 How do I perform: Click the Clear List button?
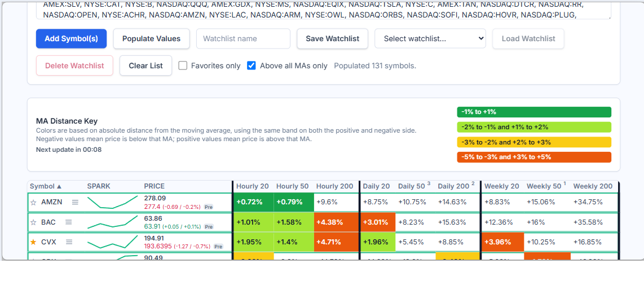pyautogui.click(x=146, y=66)
